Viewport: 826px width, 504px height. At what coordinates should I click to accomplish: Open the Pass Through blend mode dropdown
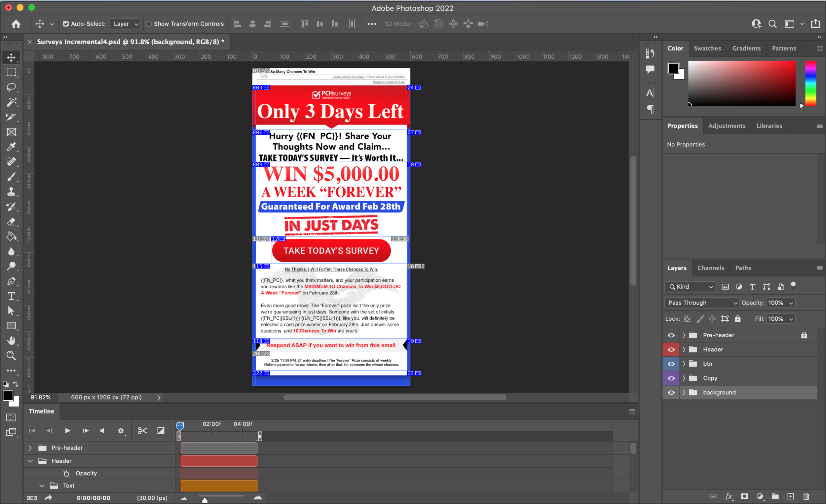tap(701, 303)
